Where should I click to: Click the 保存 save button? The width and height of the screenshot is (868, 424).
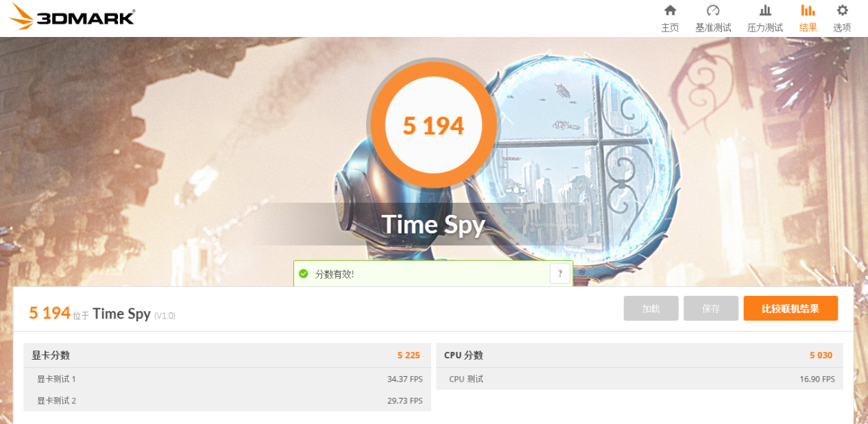tap(711, 308)
